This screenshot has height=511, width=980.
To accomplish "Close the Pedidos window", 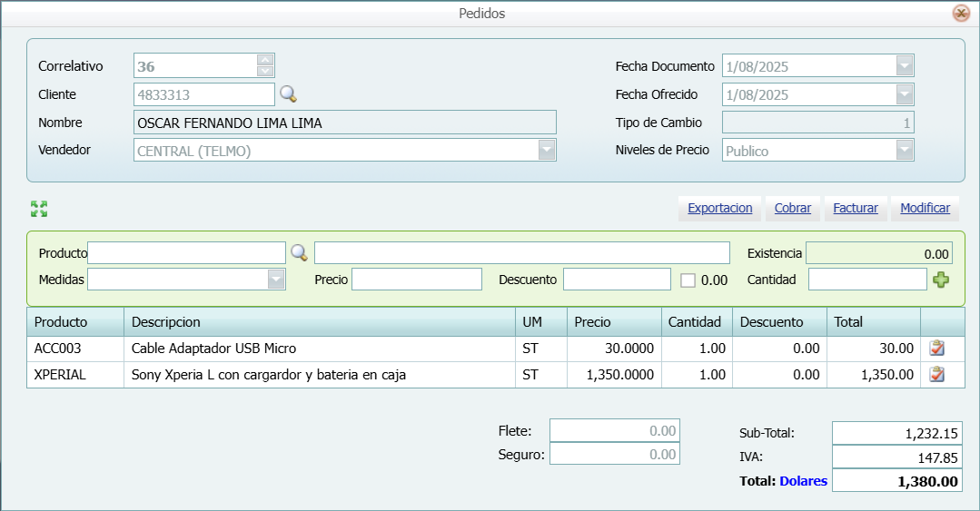I will tap(960, 14).
